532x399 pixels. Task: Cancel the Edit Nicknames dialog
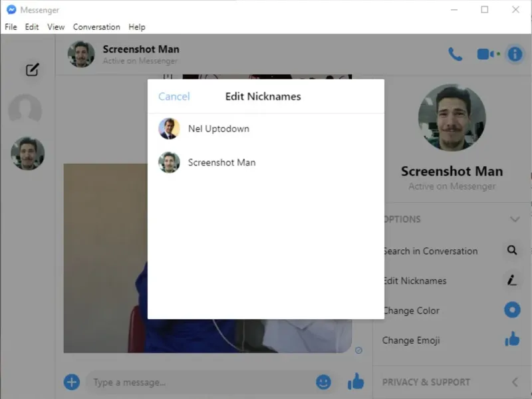pyautogui.click(x=174, y=96)
